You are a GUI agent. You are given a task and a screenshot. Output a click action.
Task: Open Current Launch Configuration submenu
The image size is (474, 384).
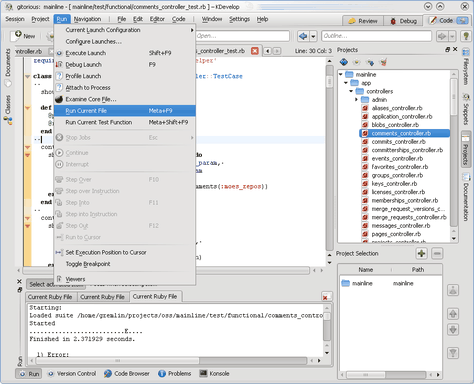pos(125,30)
